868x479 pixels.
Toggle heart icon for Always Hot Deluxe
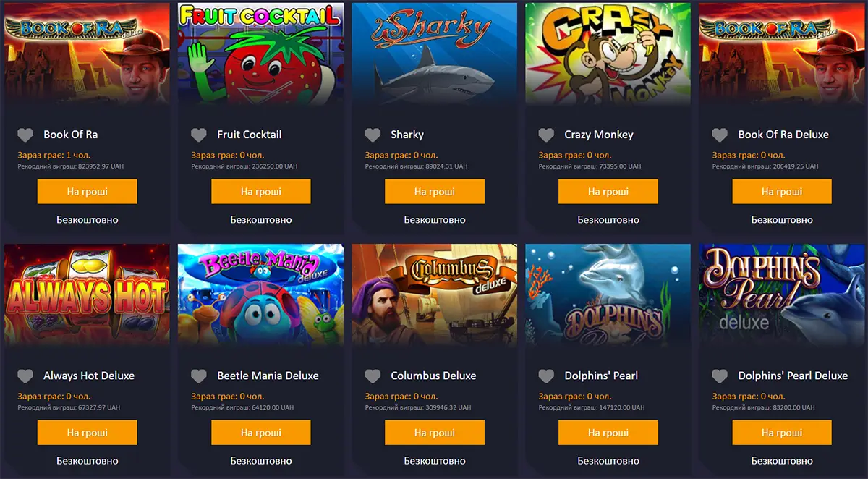25,376
